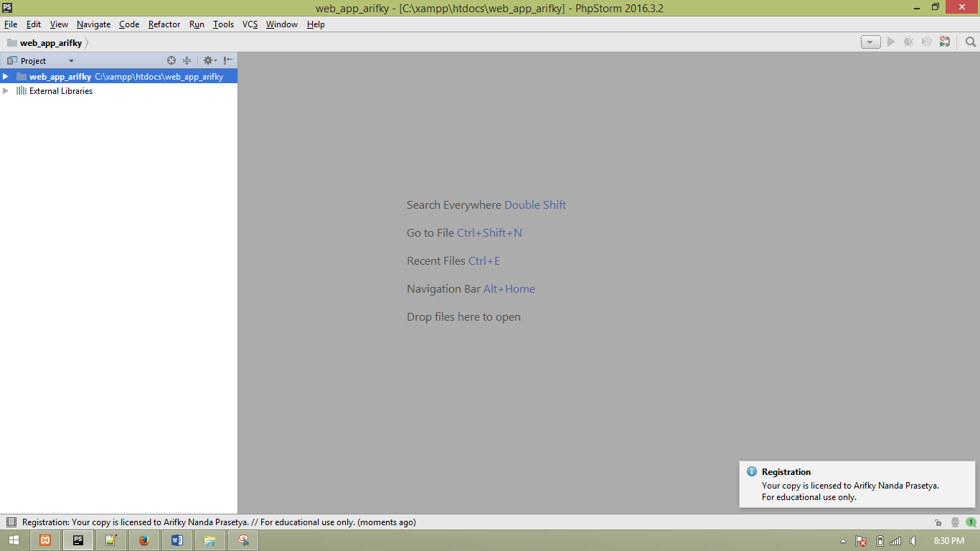Click the Registration notification balloon
Image resolution: width=980 pixels, height=551 pixels.
[857, 484]
